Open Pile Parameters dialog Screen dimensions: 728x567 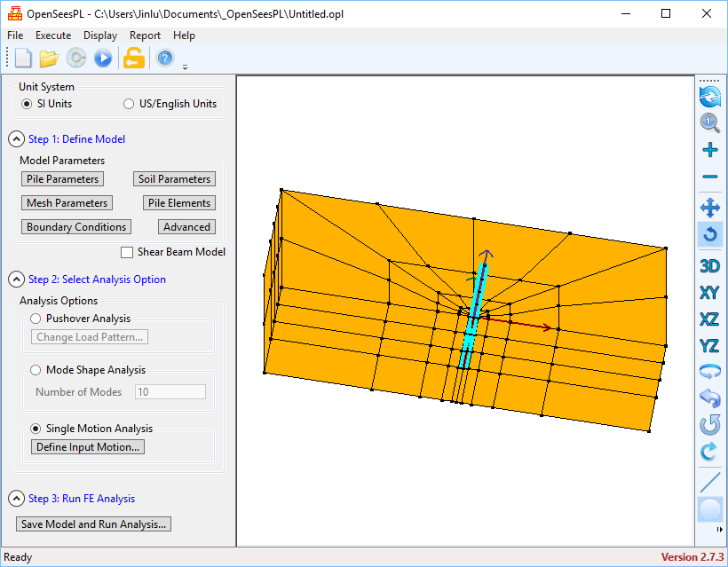(x=62, y=179)
